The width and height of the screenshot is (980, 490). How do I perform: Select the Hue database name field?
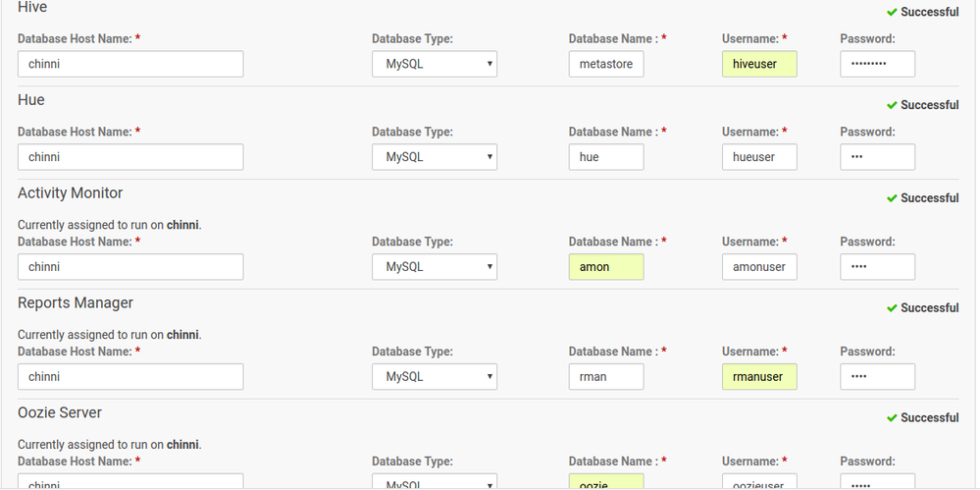[x=606, y=157]
